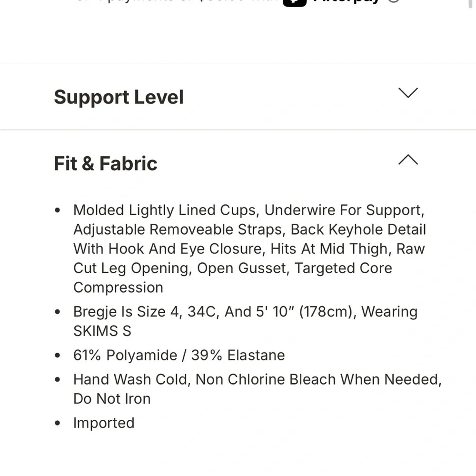Screen dimensions: 476x476
Task: Click the Afterpay payments text
Action: pos(181,1)
